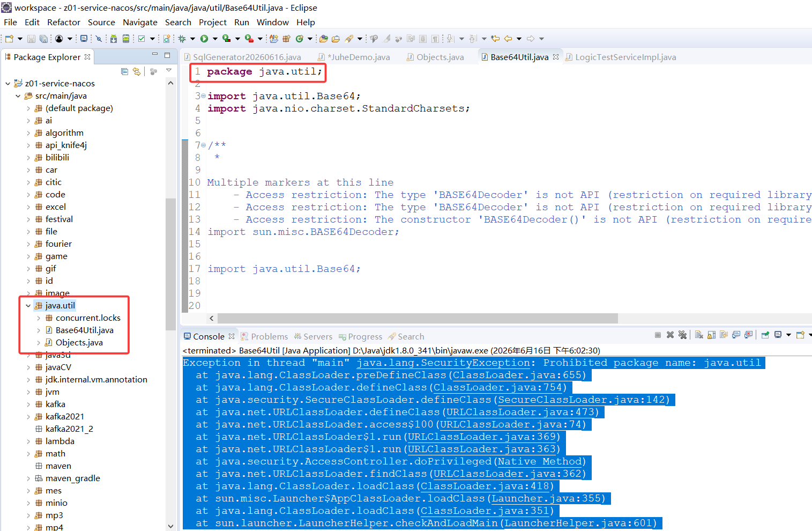The width and height of the screenshot is (812, 531).
Task: Click the Next Annotation icon
Action: (x=450, y=39)
